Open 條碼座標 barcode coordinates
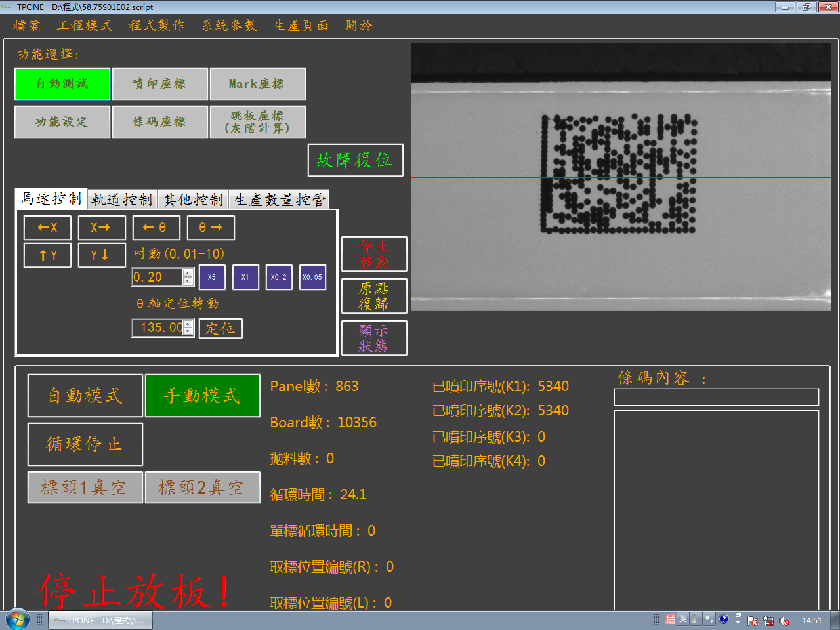840x630 pixels. coord(160,122)
